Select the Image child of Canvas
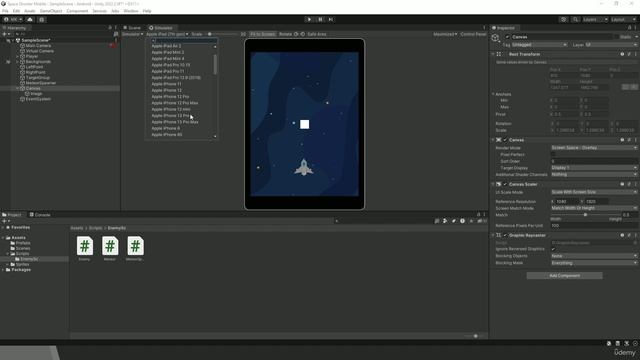Screen dimensions: 640x360 pos(36,93)
